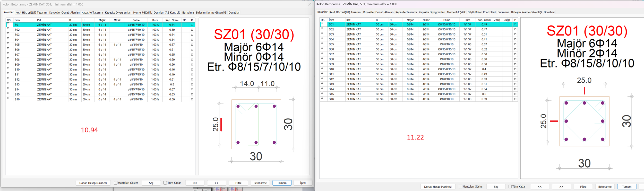Click next column >> button in right dialog
This screenshot has width=644, height=191.
pos(561,187)
